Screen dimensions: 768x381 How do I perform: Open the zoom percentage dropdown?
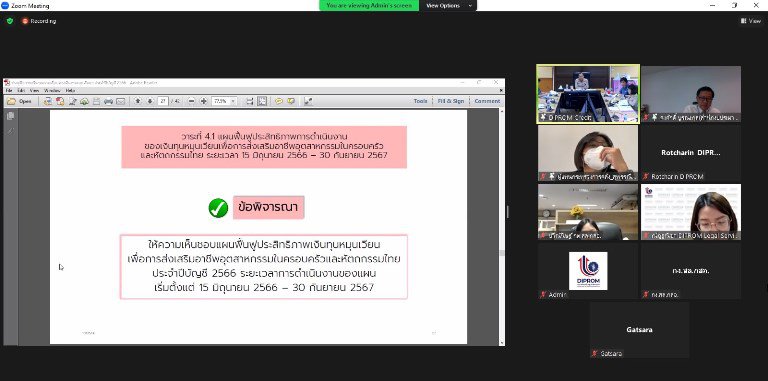[x=234, y=101]
